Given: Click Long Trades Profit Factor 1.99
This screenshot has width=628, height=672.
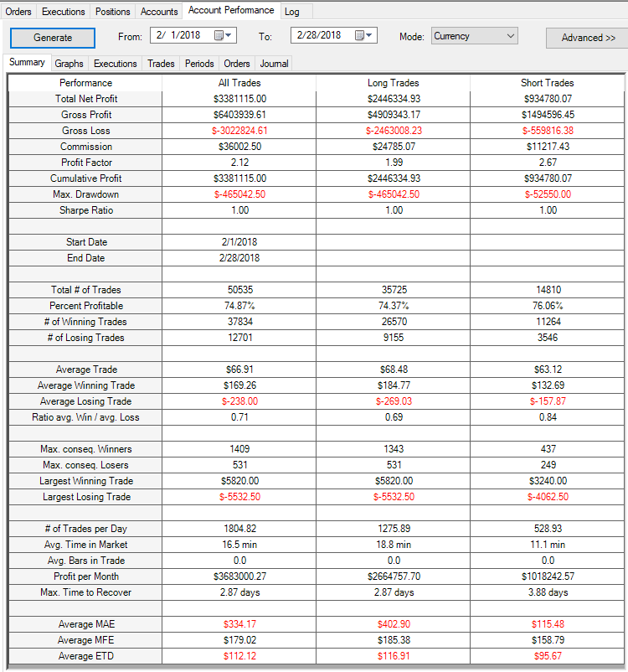Looking at the screenshot, I should coord(394,163).
